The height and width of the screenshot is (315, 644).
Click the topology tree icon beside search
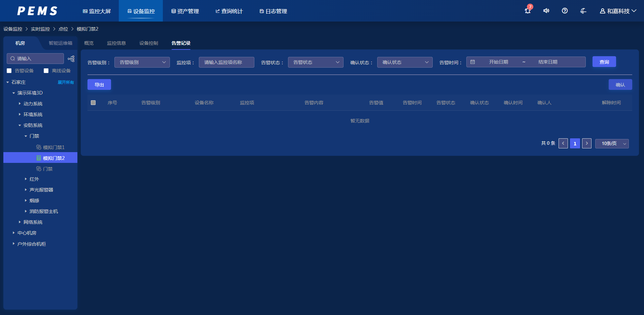tap(71, 59)
